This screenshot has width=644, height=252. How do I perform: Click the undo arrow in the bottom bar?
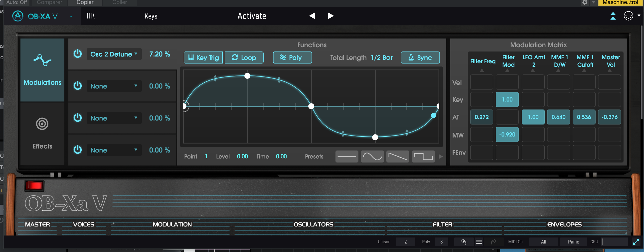click(464, 241)
